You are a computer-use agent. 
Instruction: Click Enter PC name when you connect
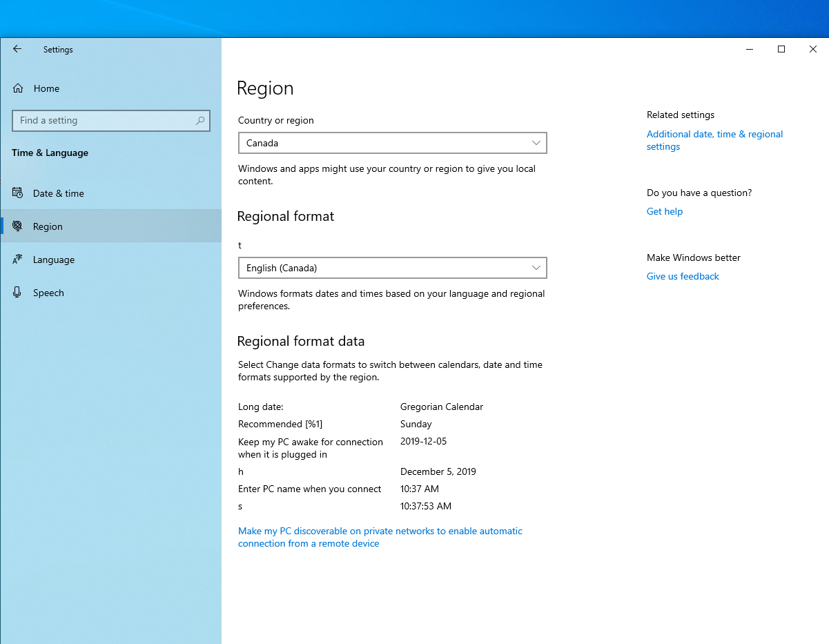click(310, 489)
